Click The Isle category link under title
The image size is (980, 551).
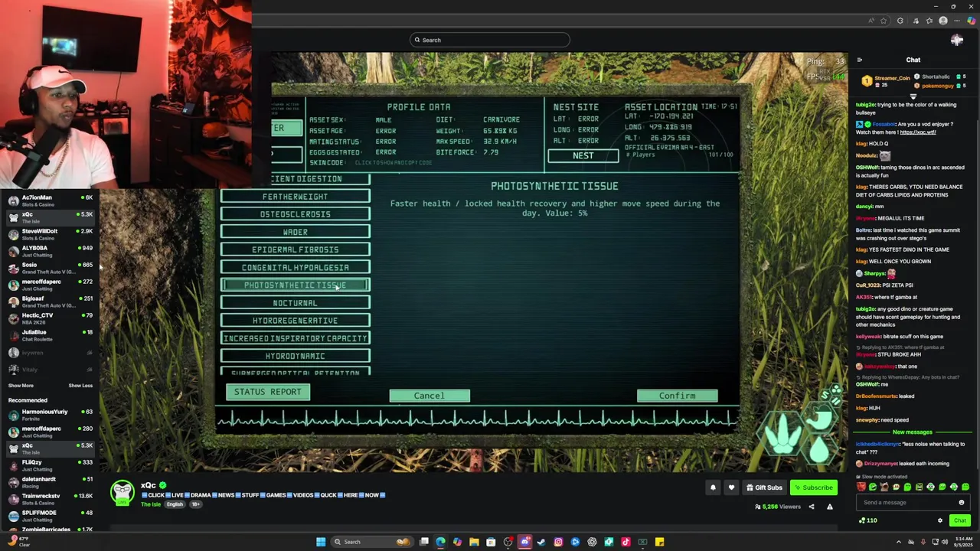click(150, 504)
